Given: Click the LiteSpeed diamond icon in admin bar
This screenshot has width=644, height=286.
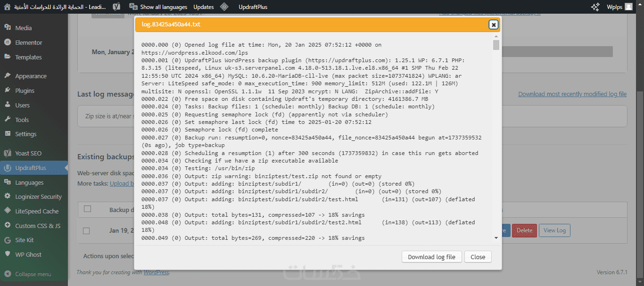Looking at the screenshot, I should [224, 7].
